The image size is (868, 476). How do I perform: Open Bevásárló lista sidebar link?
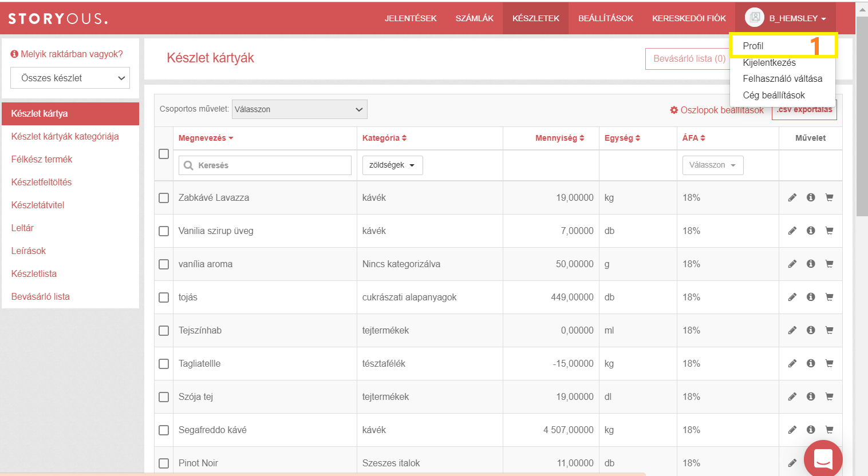pyautogui.click(x=41, y=296)
